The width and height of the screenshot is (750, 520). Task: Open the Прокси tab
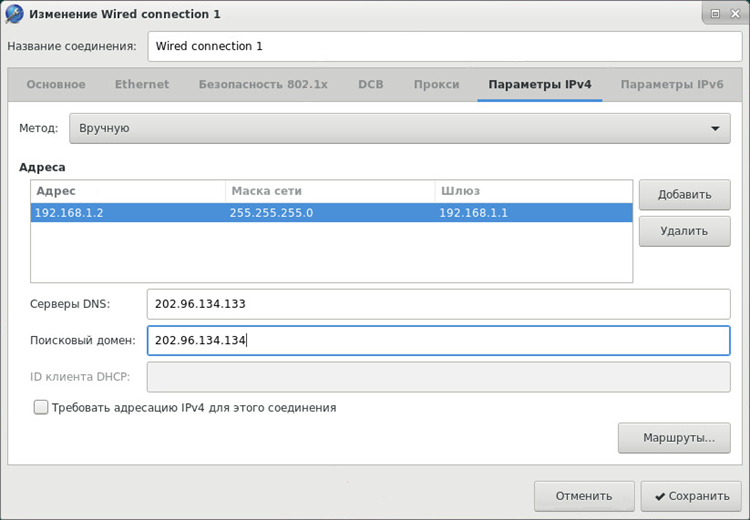click(437, 85)
